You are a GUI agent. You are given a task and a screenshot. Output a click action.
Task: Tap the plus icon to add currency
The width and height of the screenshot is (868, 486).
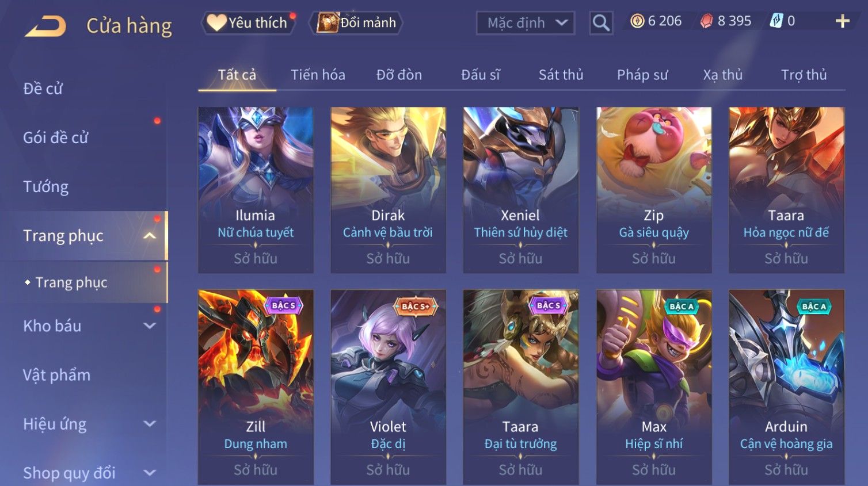(843, 21)
